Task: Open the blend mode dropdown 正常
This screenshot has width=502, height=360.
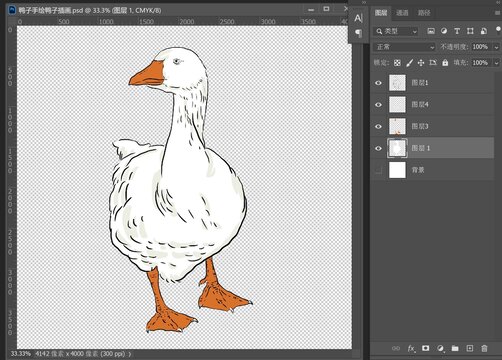Action: (x=404, y=47)
